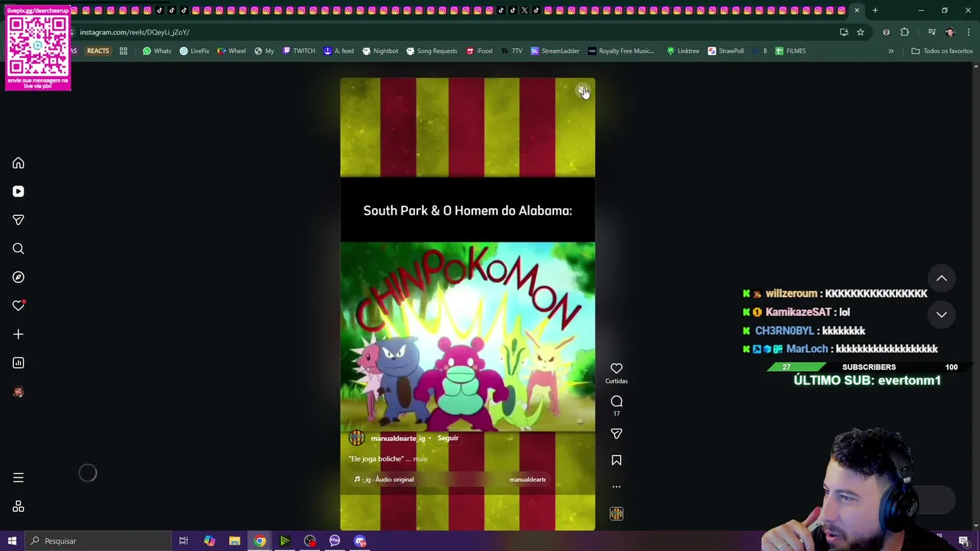Open the LivePix bookmark
Viewport: 980px width, 551px height.
[194, 51]
